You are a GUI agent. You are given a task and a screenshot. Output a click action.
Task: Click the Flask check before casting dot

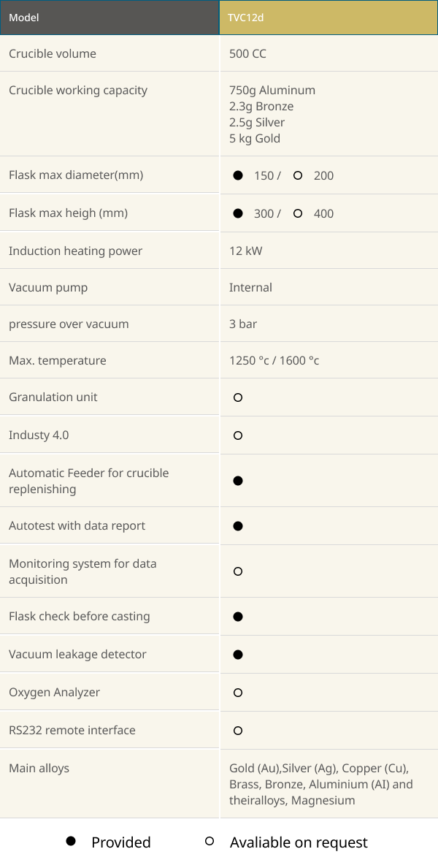pos(238,617)
